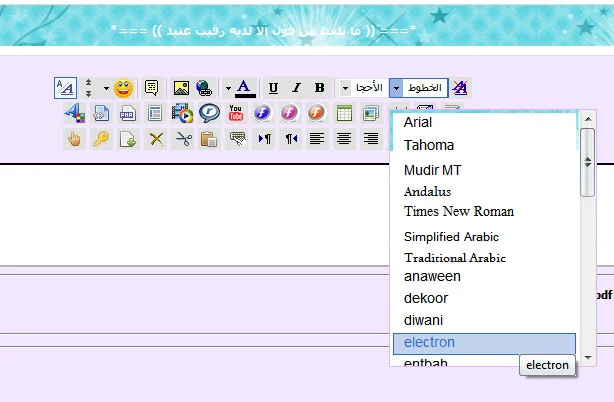
Task: Click the insert image icon
Action: 181,88
